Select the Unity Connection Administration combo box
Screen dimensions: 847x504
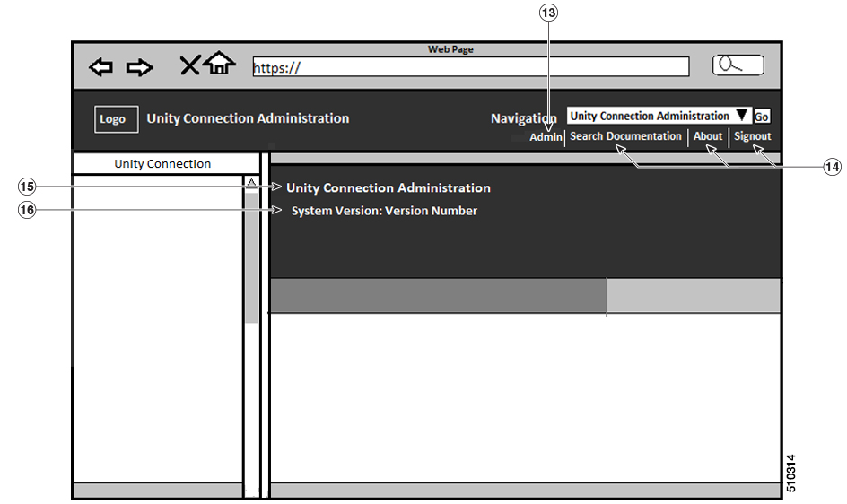659,116
